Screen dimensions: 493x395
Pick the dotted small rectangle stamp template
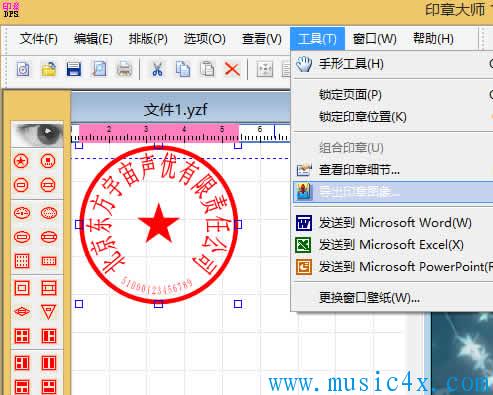[49, 261]
